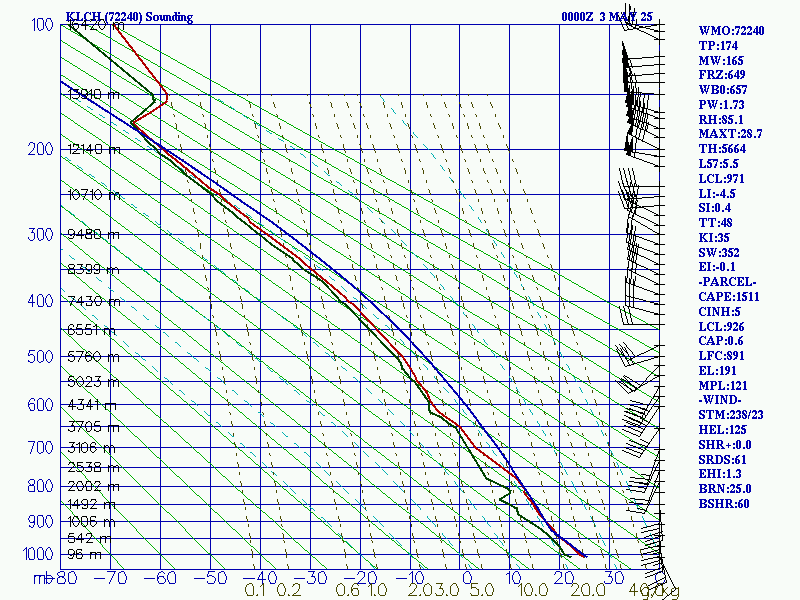Click the 0.1 mixing ratio label

tap(255, 590)
